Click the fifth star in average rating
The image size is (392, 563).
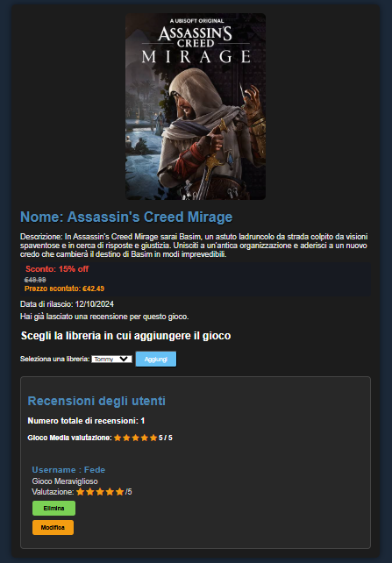pos(153,438)
